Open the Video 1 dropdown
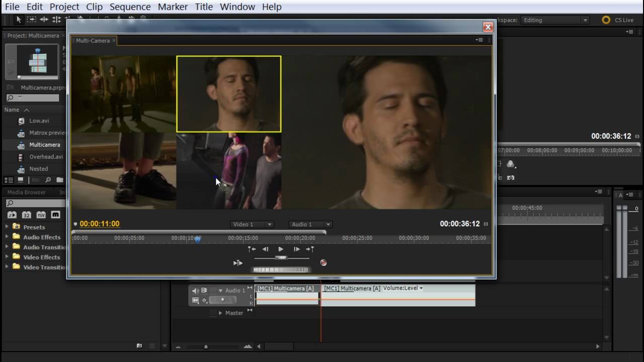 point(252,224)
